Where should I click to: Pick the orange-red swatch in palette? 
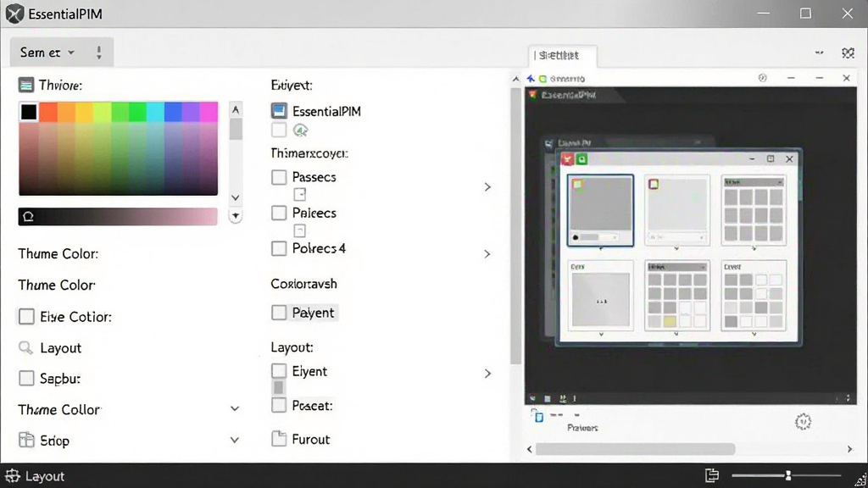tap(48, 112)
